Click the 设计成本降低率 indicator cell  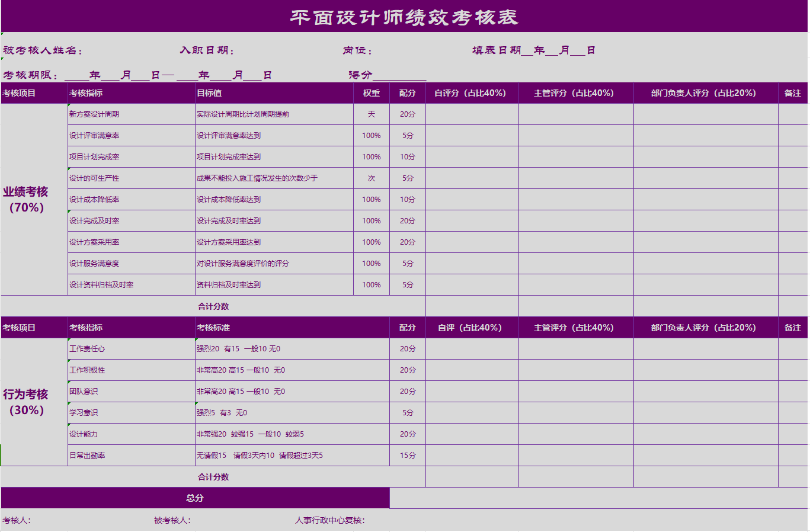click(132, 200)
